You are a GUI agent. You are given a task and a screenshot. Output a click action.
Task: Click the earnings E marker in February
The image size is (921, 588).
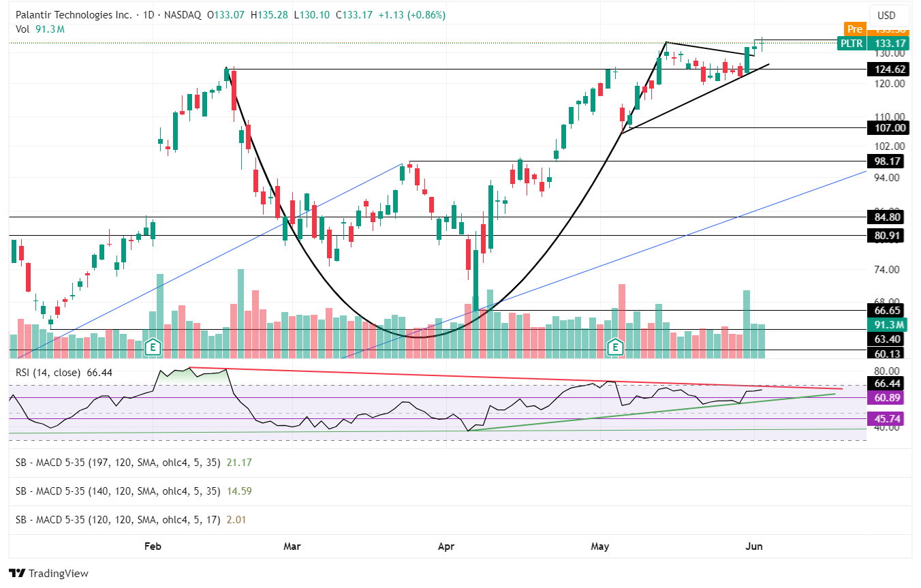153,347
